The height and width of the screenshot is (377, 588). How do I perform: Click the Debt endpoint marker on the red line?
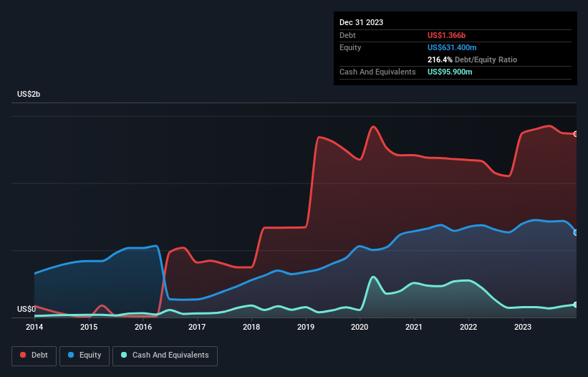(x=576, y=134)
